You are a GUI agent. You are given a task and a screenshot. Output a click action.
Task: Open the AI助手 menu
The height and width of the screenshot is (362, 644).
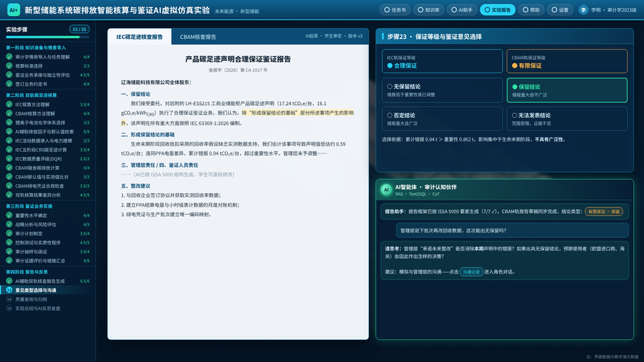coord(462,10)
